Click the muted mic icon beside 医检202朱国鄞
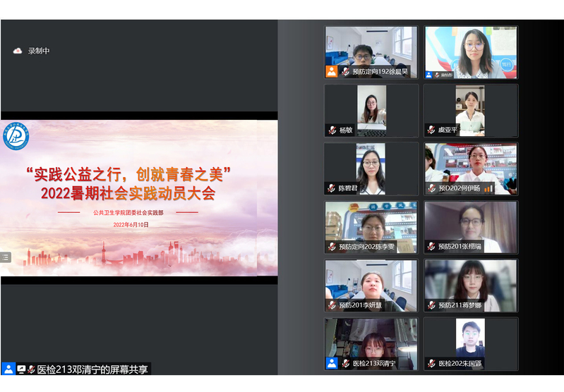This screenshot has width=564, height=392. (x=431, y=363)
